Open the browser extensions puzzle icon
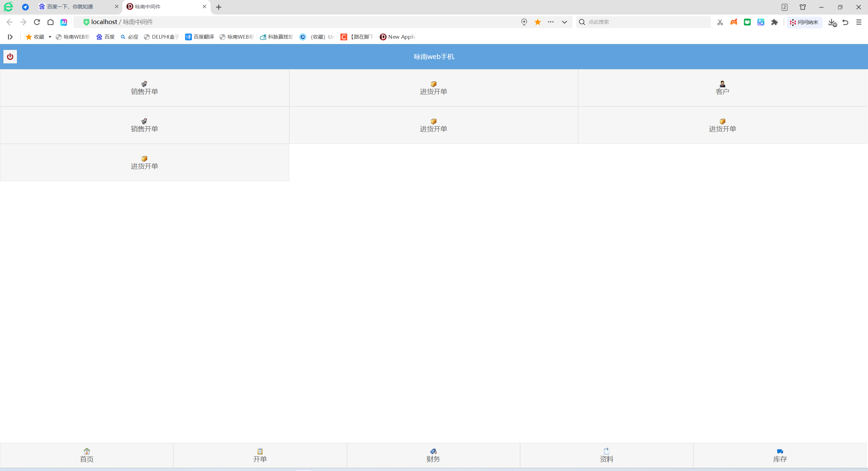 pos(774,22)
